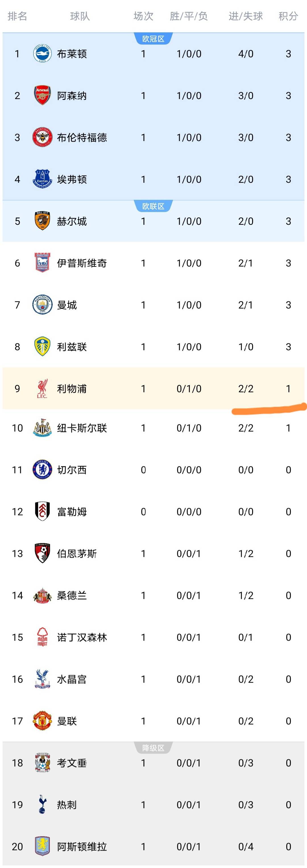Select the highlighted 利物浦 row
Image resolution: width=307 pixels, height=868 pixels.
pos(153,388)
